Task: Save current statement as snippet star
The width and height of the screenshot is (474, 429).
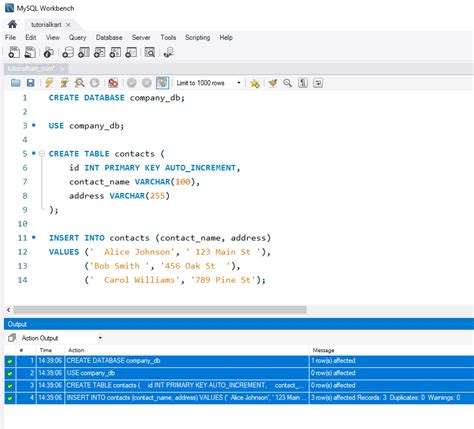Action: tap(255, 83)
